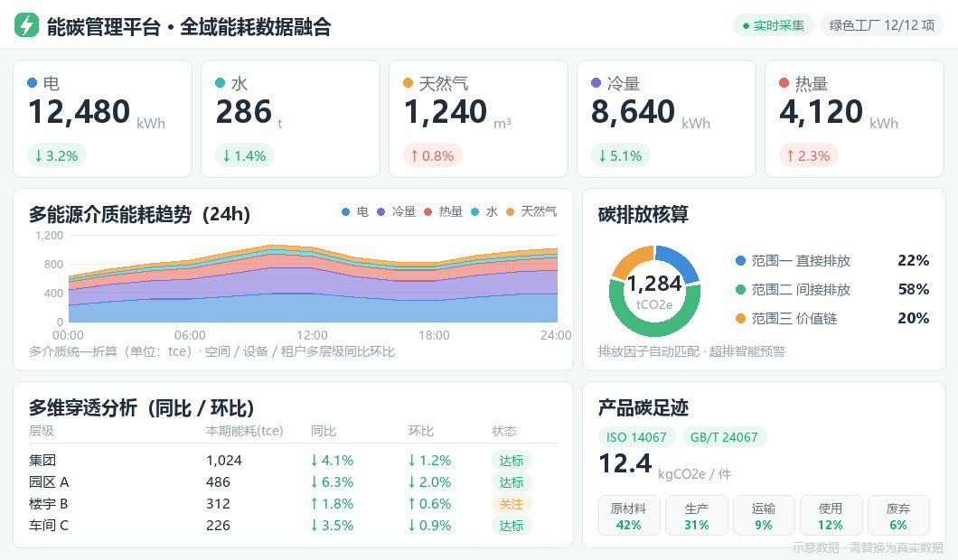The height and width of the screenshot is (560, 958).
Task: Click the 实时采集 status badge
Action: coord(773,25)
